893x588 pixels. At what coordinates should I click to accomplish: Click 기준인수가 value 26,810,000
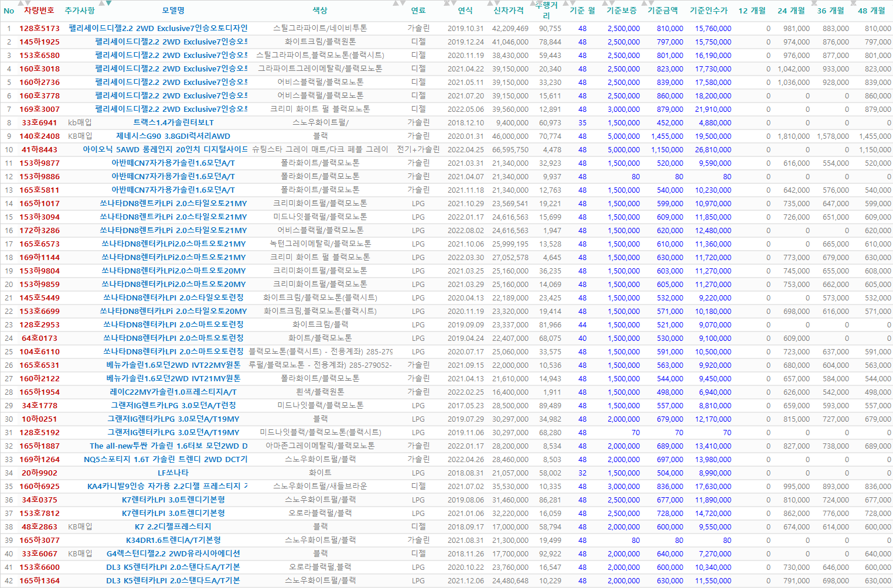[x=713, y=149]
